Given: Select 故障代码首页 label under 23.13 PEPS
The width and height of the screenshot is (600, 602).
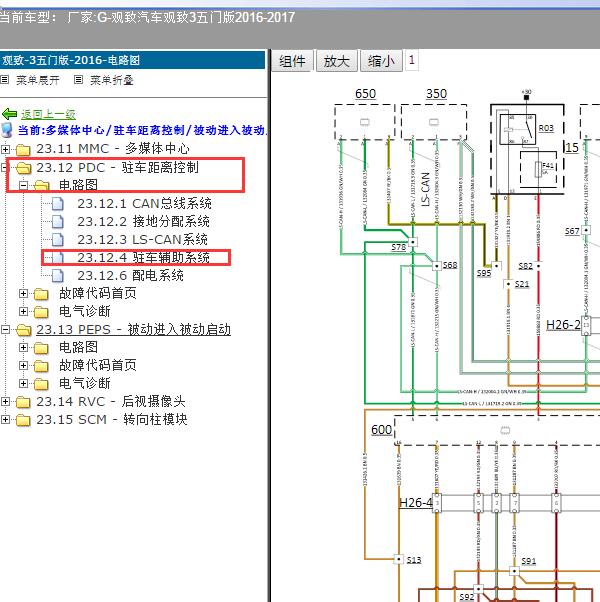Looking at the screenshot, I should (x=98, y=365).
